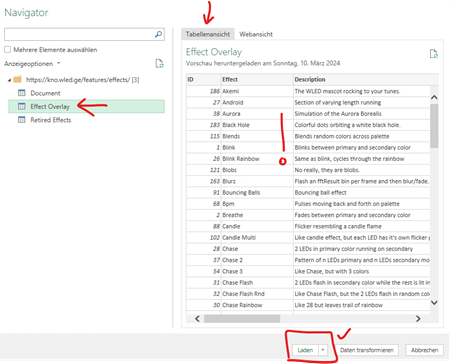This screenshot has height=364, width=449.
Task: Click the preview refresh icon near Effect Overlay title
Action: 434,54
